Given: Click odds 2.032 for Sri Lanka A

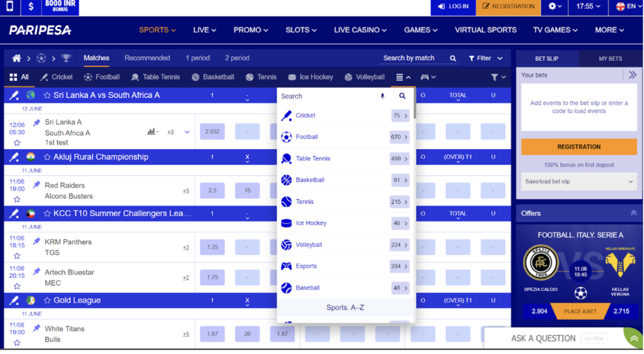Looking at the screenshot, I should (x=213, y=132).
